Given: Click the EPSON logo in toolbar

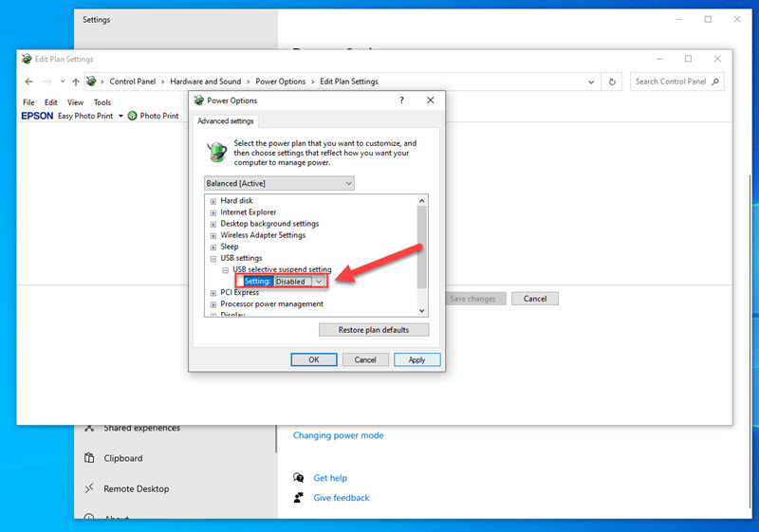Looking at the screenshot, I should click(x=37, y=116).
